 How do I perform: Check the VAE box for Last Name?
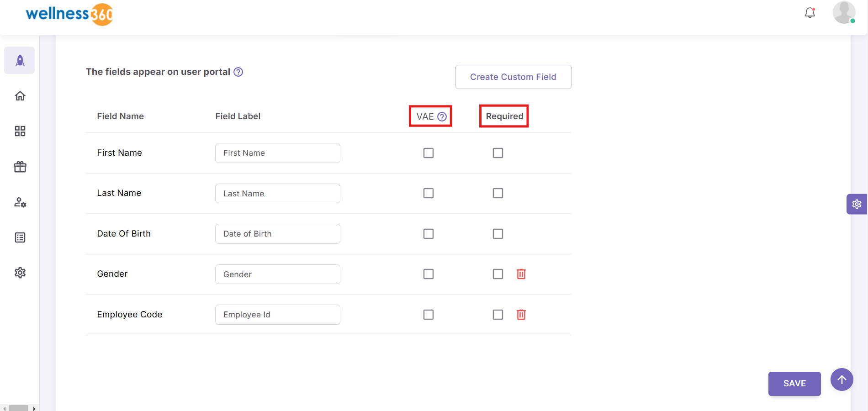click(x=429, y=193)
